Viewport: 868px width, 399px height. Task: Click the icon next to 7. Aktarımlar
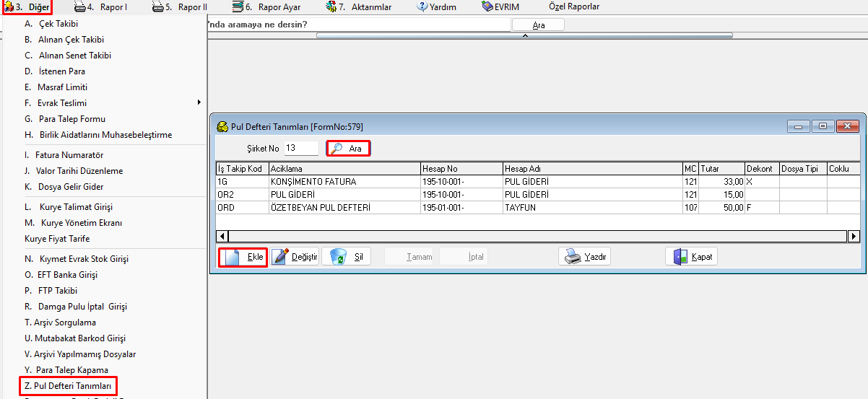331,7
